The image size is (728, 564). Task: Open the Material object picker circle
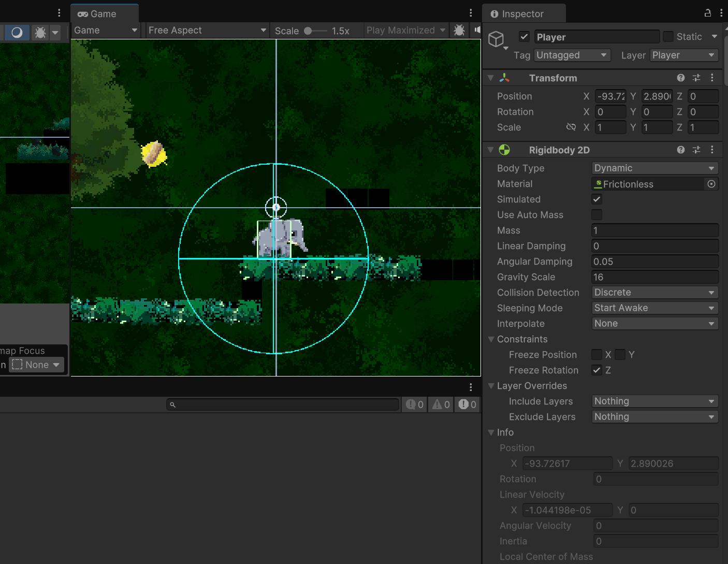coord(711,184)
